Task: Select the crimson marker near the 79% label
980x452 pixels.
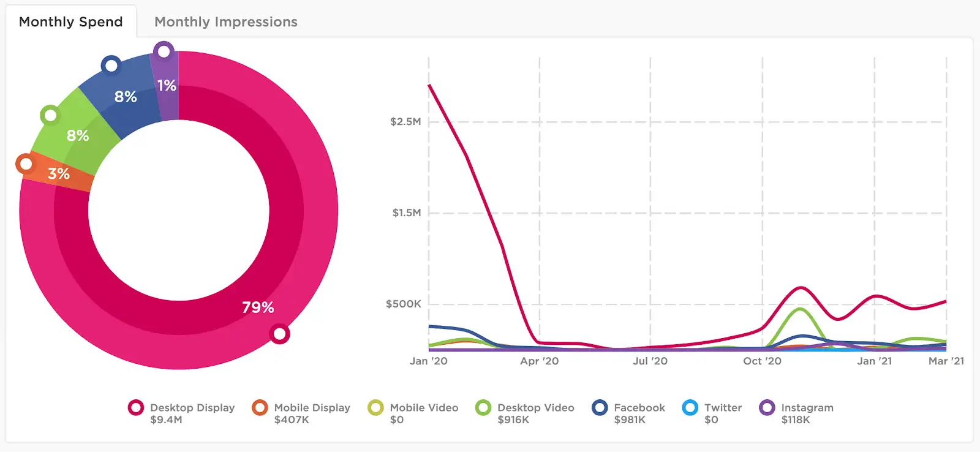Action: [x=279, y=334]
